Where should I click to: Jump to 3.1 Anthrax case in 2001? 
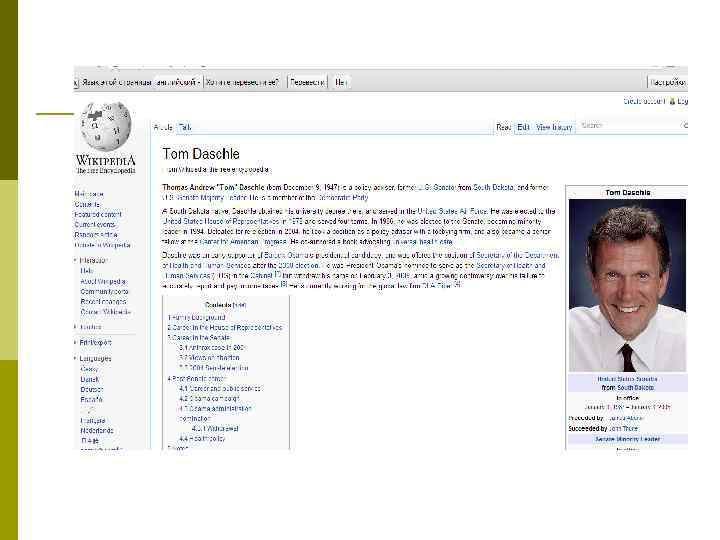pyautogui.click(x=212, y=348)
